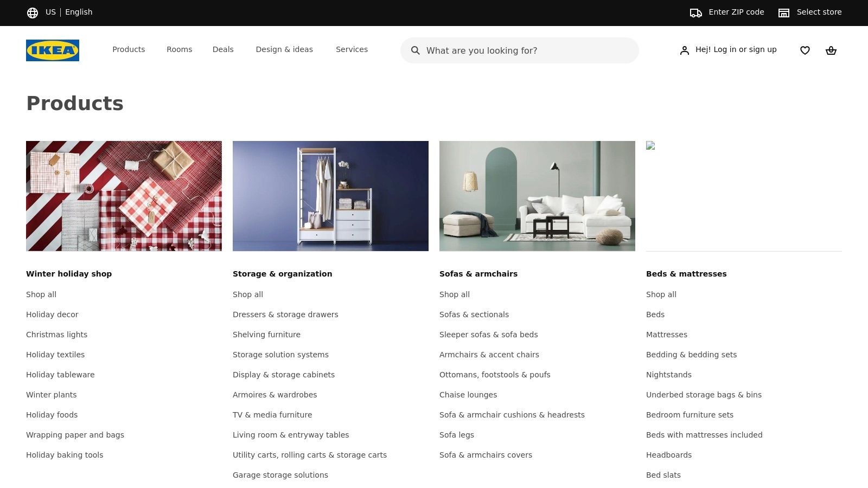Click the Storage & organization category image

point(330,196)
